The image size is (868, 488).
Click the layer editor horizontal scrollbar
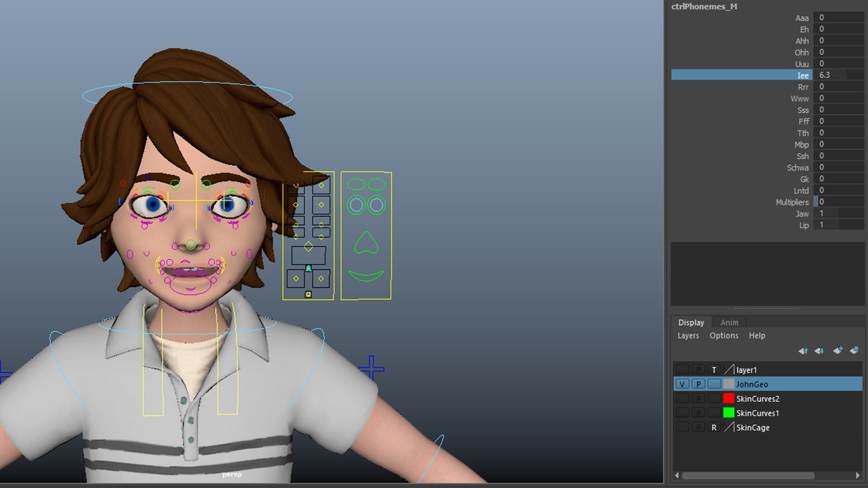(x=748, y=475)
